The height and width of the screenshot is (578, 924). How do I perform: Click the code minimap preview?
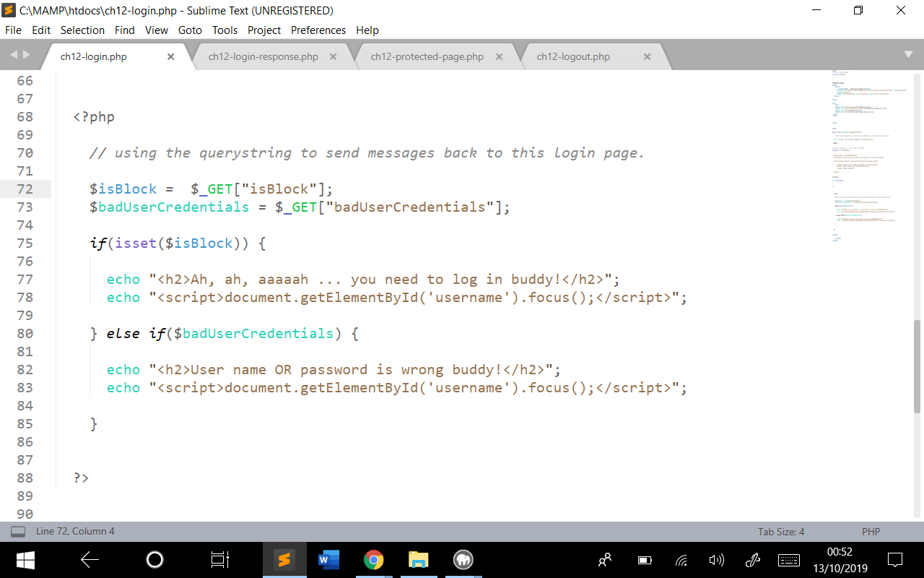click(x=870, y=155)
